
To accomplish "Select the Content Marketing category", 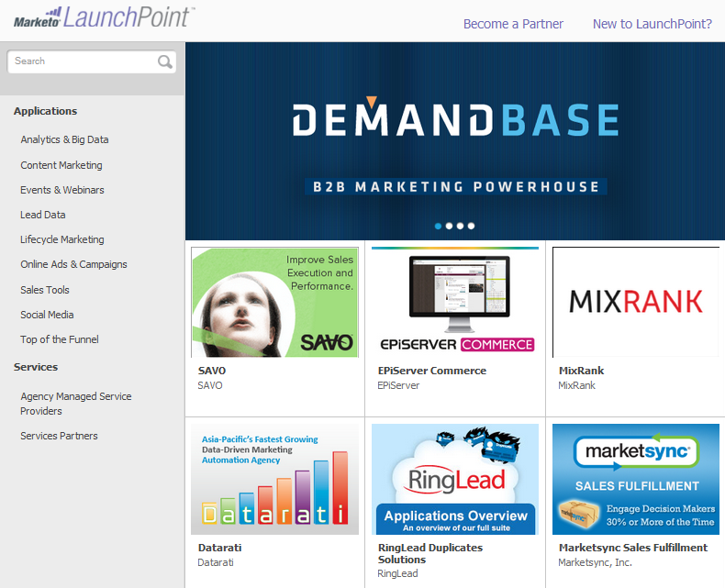I will tap(61, 165).
